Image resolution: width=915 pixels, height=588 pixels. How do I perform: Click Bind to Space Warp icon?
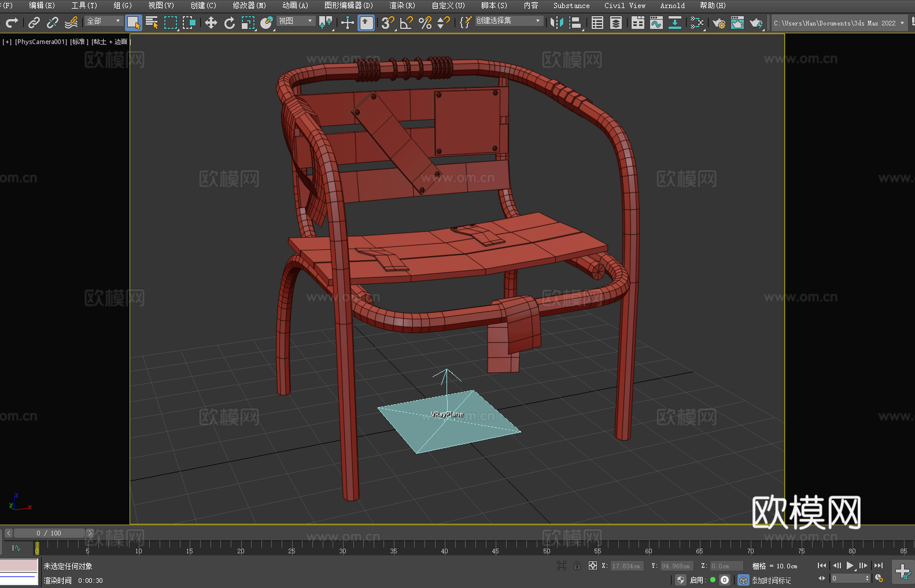[71, 23]
